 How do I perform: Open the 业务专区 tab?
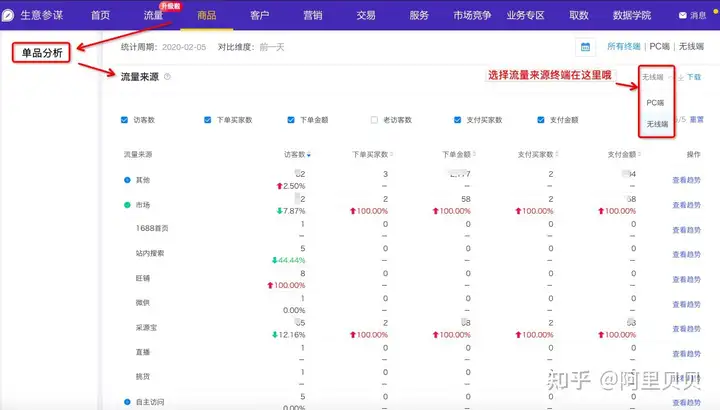(525, 16)
